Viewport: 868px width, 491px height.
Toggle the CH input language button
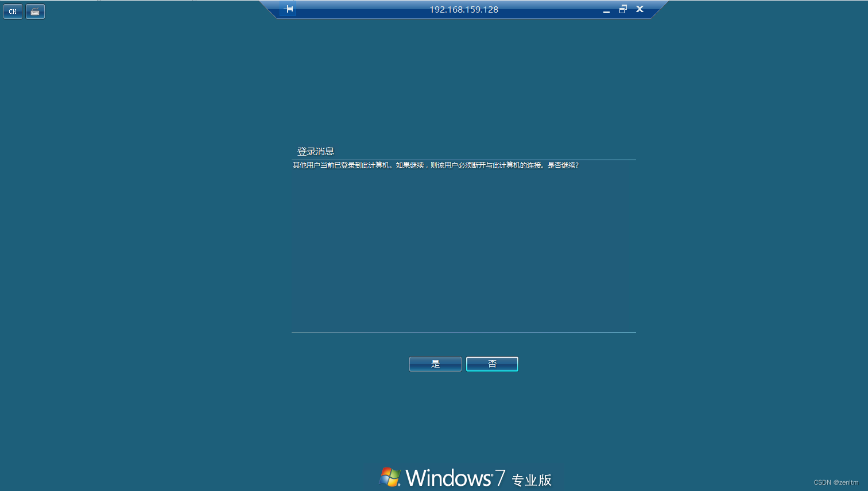click(x=13, y=11)
